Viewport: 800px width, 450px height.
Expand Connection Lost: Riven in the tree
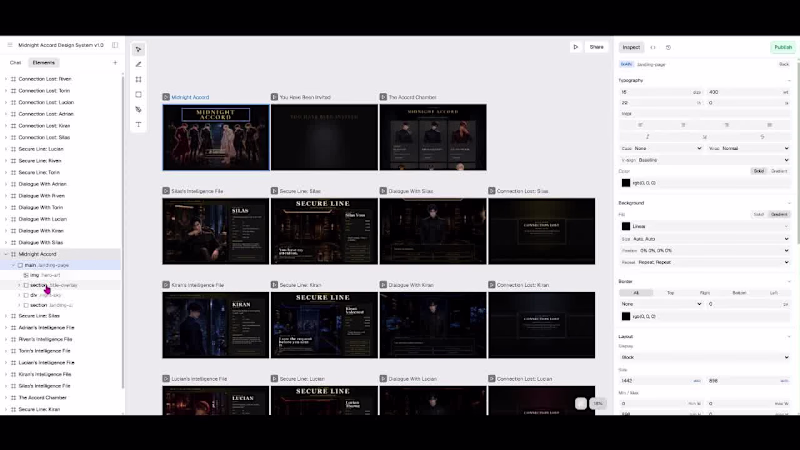[x=6, y=79]
